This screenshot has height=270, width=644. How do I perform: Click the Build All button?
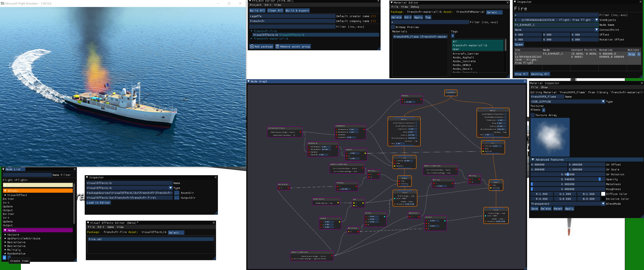tap(257, 11)
